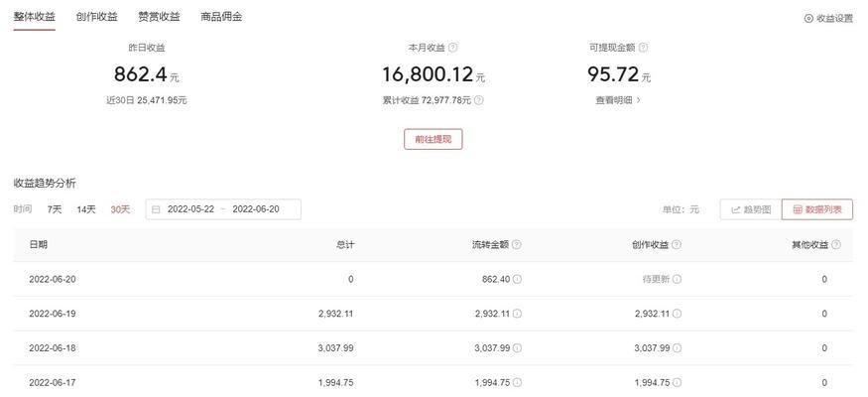Click 日期 column header

(39, 245)
